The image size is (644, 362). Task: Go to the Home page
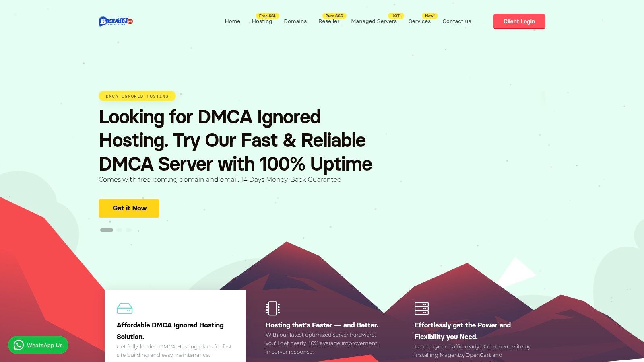pyautogui.click(x=232, y=21)
